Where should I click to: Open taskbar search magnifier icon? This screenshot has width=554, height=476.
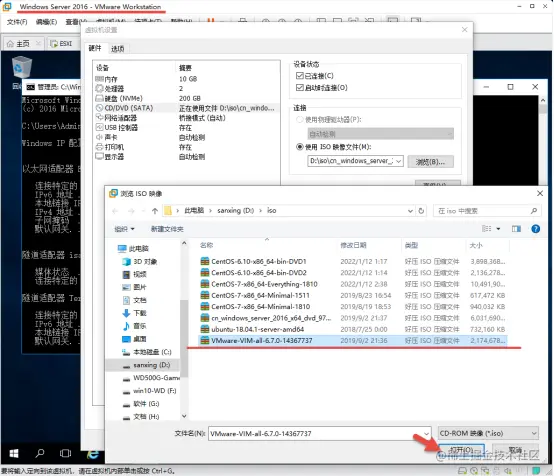click(x=40, y=453)
